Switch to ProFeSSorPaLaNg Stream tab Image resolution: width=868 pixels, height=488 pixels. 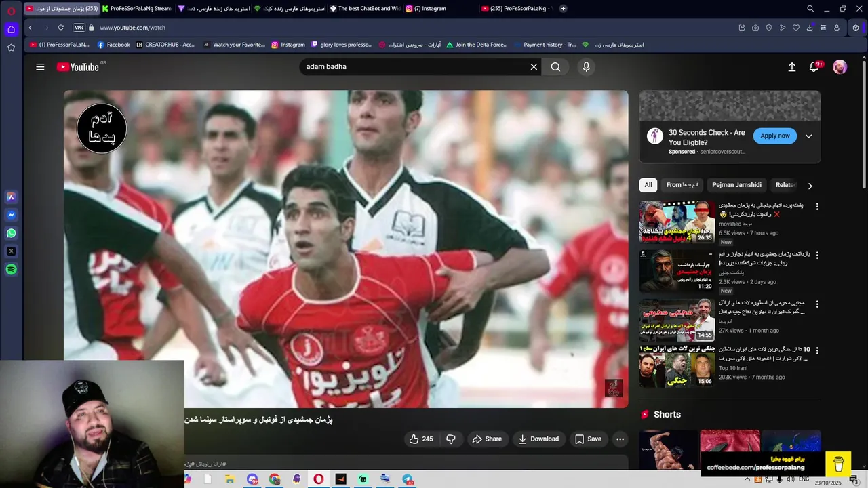(138, 9)
